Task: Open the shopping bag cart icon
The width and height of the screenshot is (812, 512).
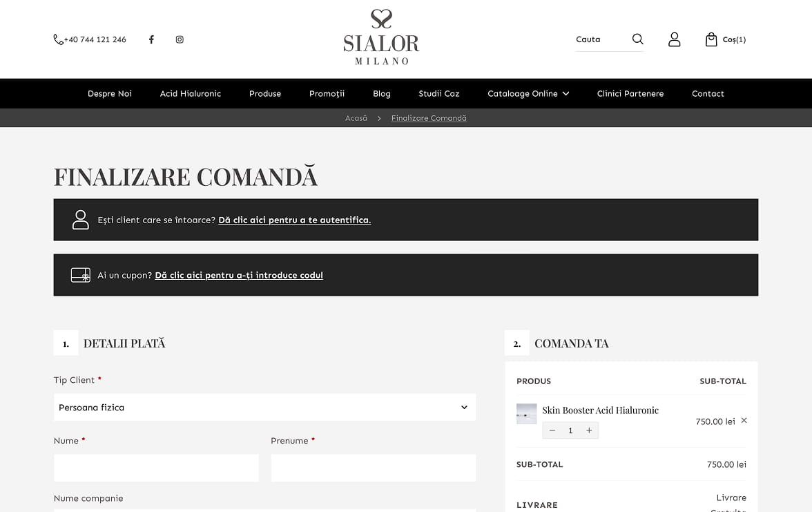Action: (x=711, y=39)
